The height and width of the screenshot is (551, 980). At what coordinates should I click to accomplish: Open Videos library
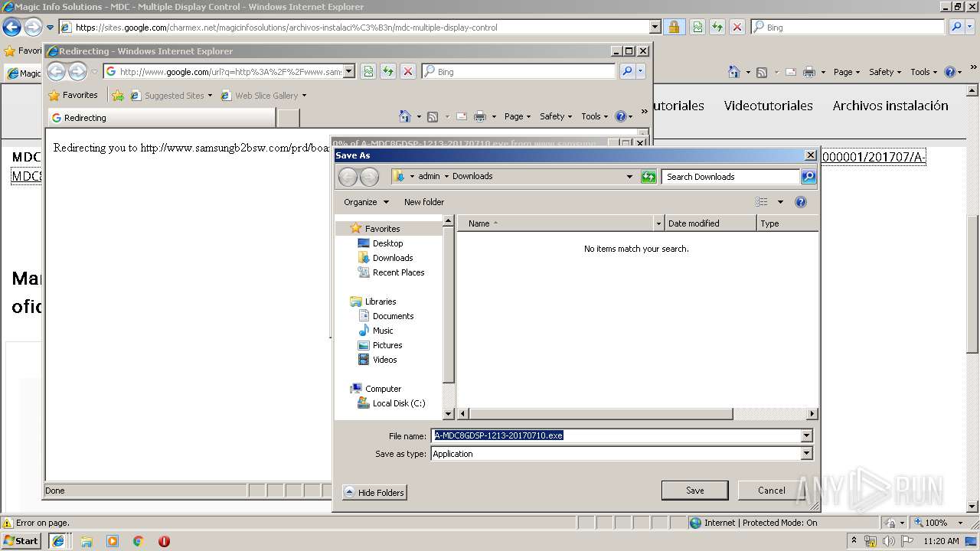click(384, 360)
